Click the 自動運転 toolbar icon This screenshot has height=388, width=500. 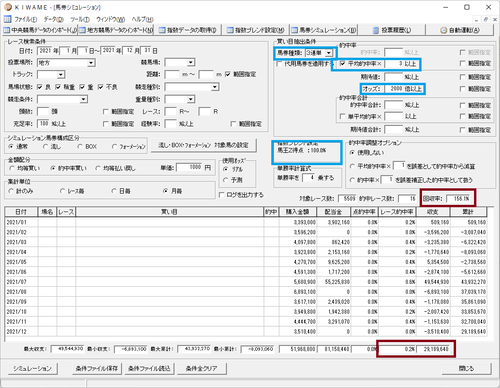443,30
